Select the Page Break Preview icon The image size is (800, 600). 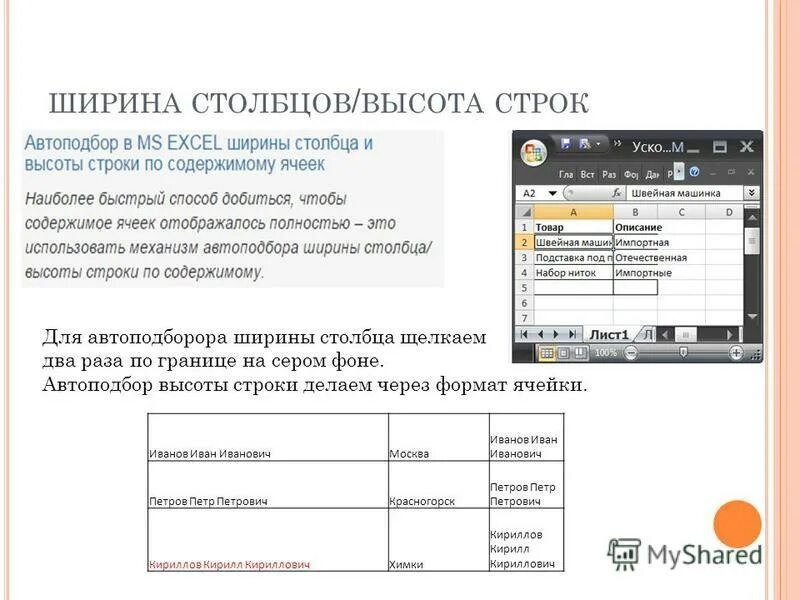pos(579,352)
